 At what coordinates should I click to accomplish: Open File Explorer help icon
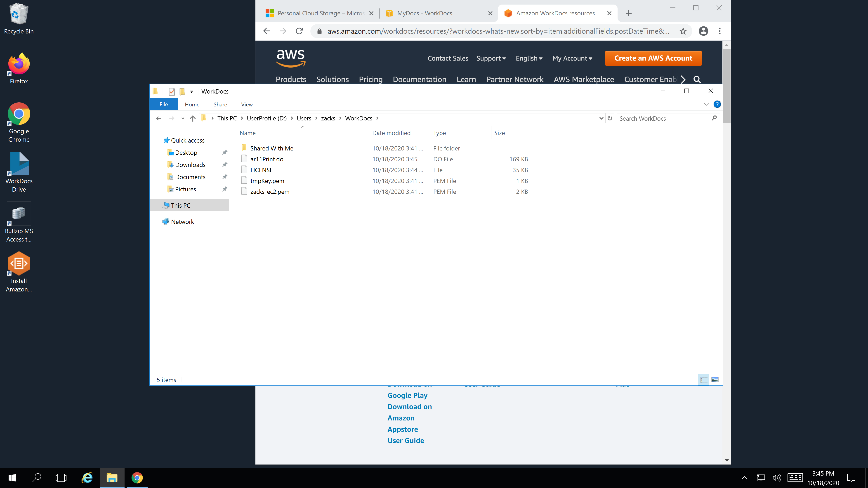tap(717, 104)
